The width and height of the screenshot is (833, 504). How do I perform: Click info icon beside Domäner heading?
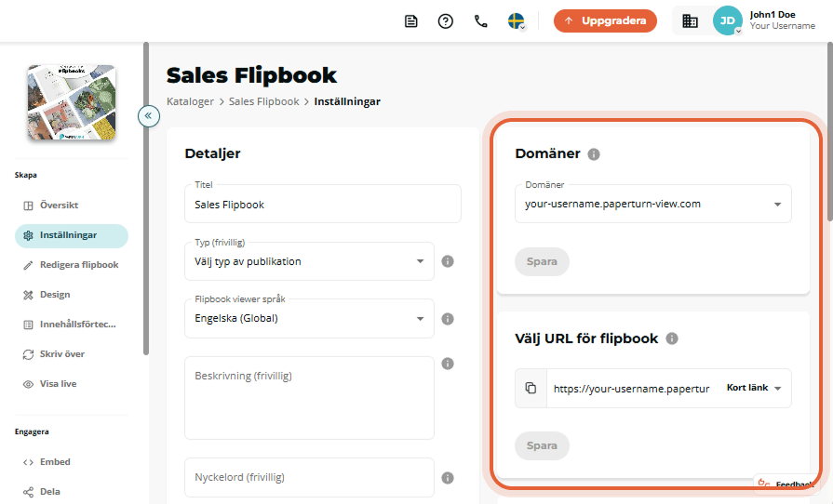(594, 154)
